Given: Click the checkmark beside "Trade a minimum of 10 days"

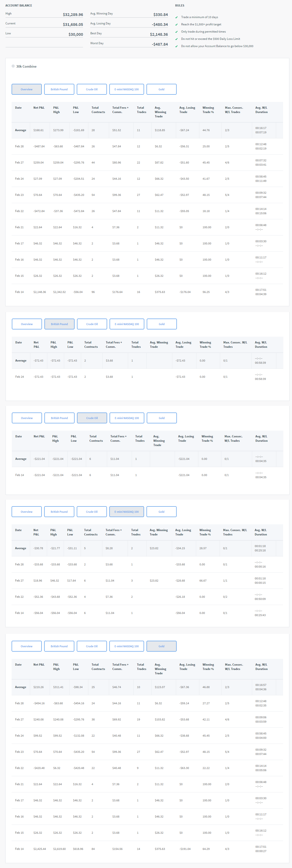Looking at the screenshot, I should tap(176, 18).
